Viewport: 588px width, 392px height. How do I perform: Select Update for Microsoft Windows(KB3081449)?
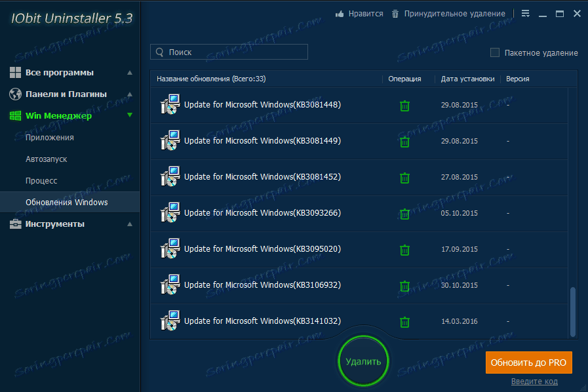(262, 141)
